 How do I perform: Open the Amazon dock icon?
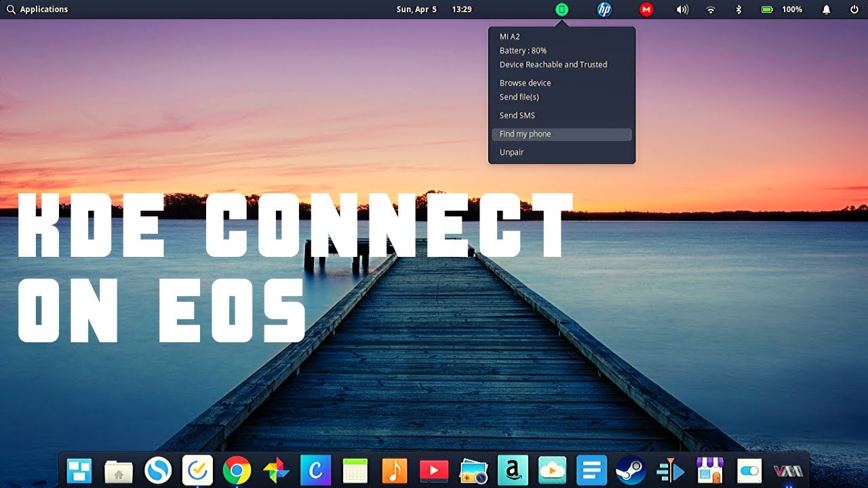pyautogui.click(x=513, y=470)
